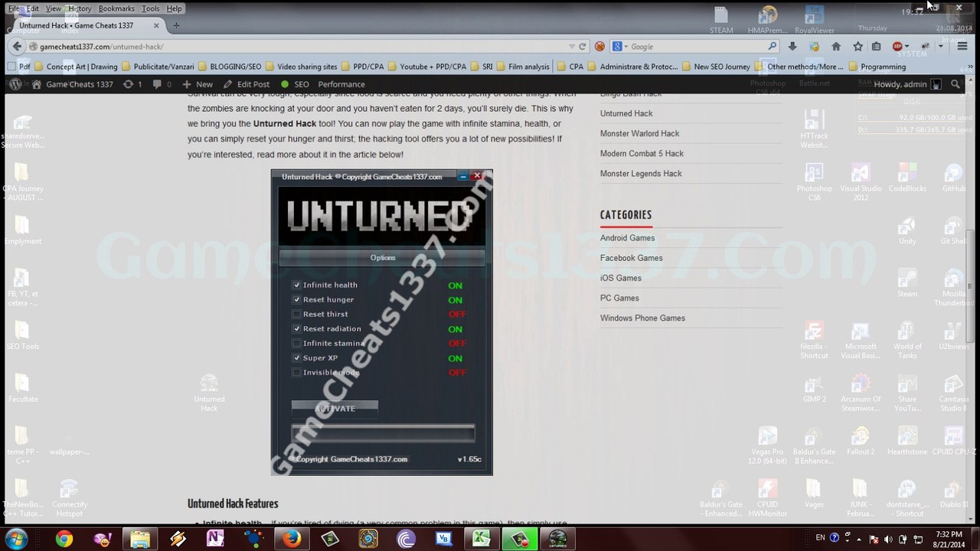Click the taskbar clock showing 7:32 PM
The width and height of the screenshot is (980, 551).
[x=949, y=539]
